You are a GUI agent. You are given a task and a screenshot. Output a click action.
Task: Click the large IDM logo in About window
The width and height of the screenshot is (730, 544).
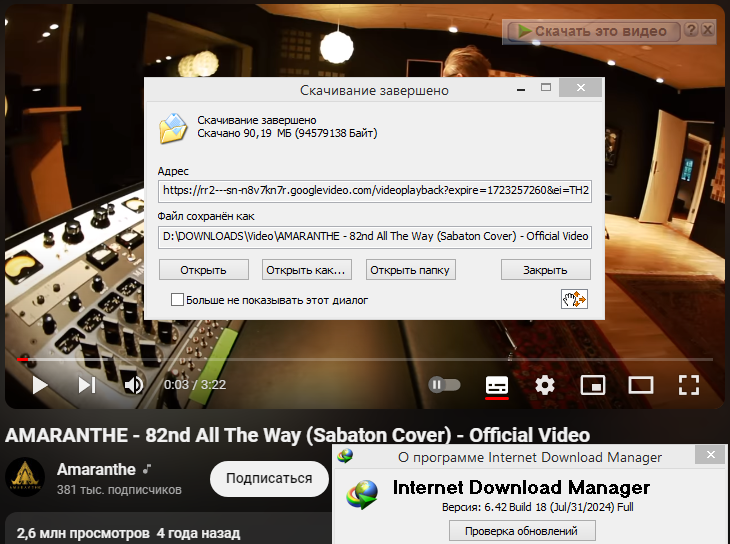361,495
